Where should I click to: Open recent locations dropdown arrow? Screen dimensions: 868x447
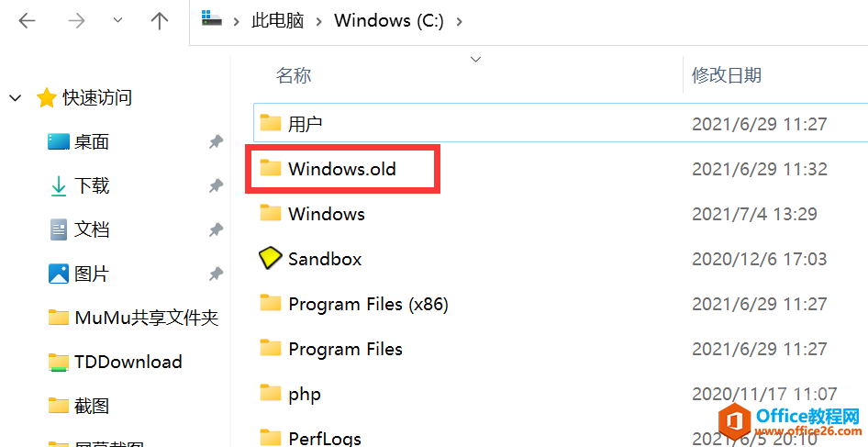coord(117,21)
